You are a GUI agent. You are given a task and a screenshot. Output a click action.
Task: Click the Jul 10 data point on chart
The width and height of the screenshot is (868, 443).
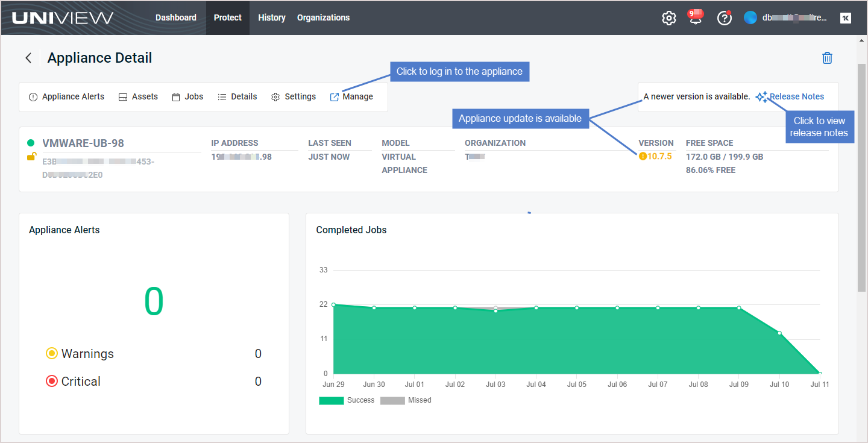[x=779, y=333]
